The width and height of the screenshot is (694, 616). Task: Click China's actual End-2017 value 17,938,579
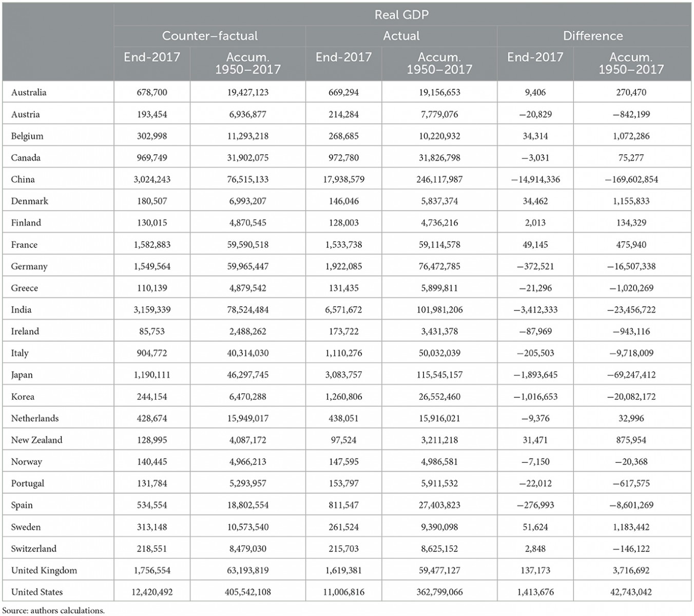343,179
